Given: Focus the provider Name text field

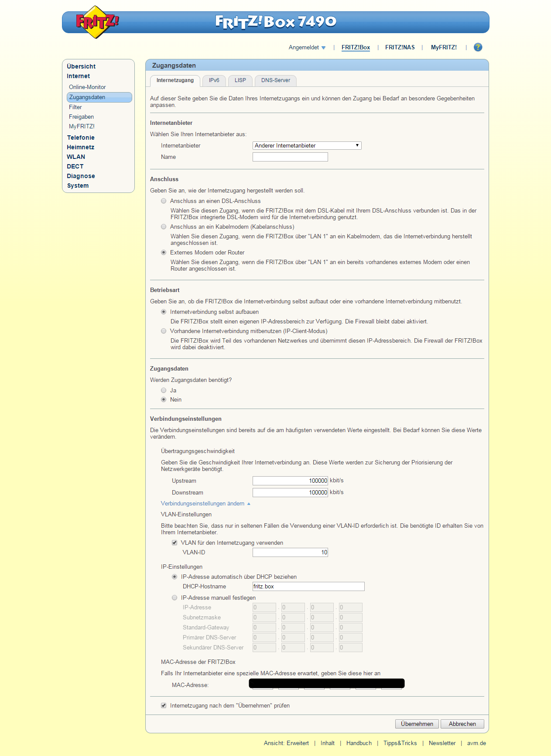Looking at the screenshot, I should point(290,157).
